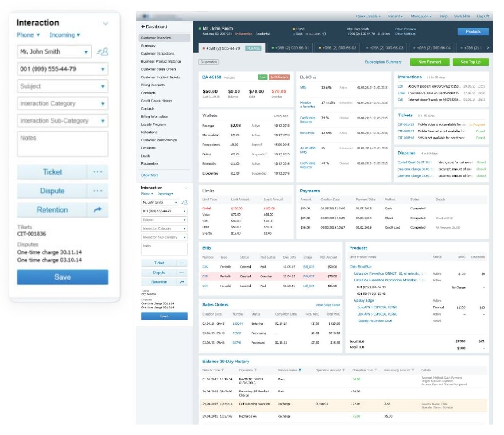Click the Dispute button in enlarged panel
Screen dimensions: 504x435
coord(52,191)
